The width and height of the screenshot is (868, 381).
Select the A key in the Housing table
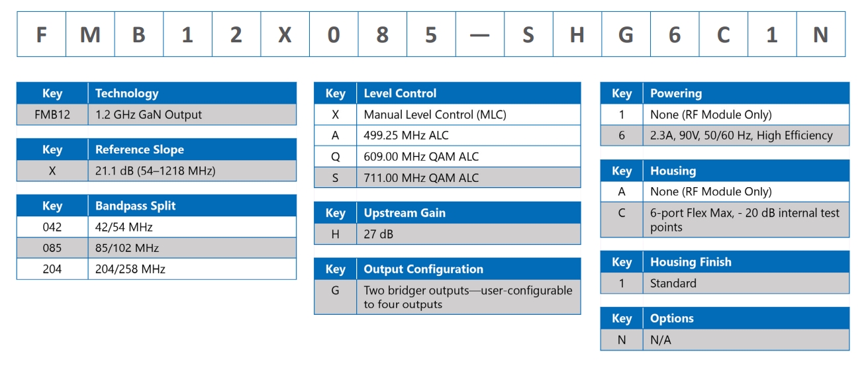click(x=622, y=192)
